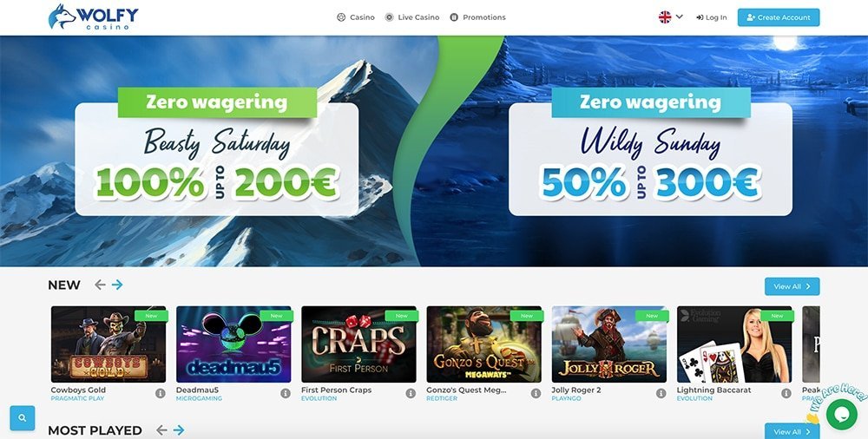View All new games
Image resolution: width=868 pixels, height=439 pixels.
point(792,286)
